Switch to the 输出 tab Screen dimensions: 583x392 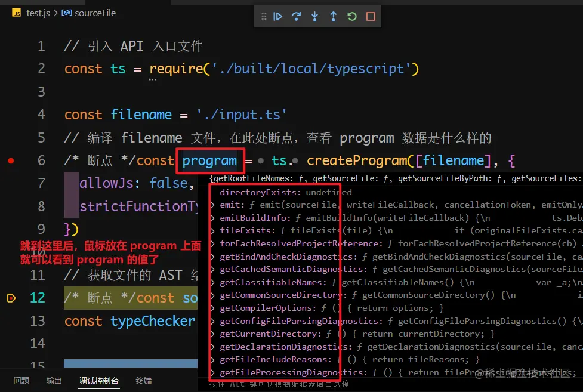tap(54, 381)
